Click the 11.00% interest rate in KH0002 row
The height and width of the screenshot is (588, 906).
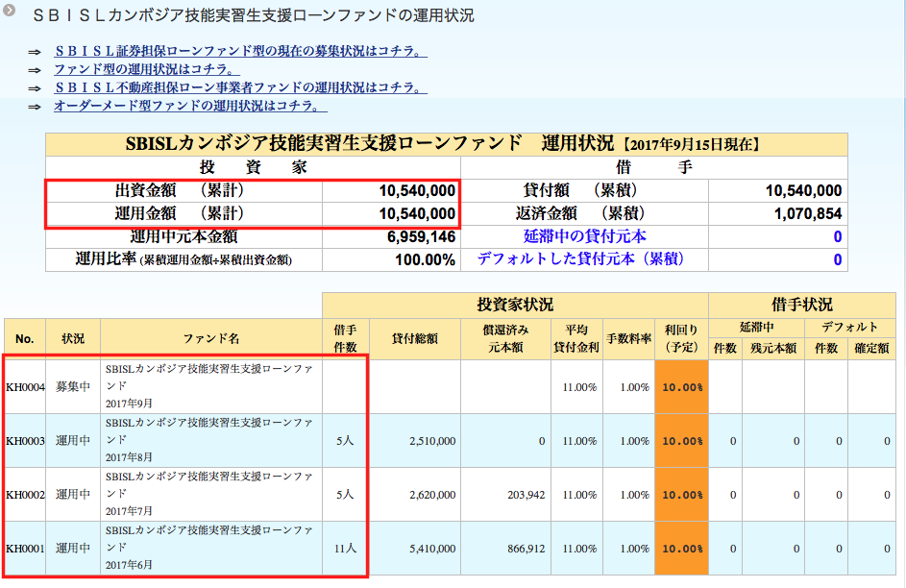click(x=579, y=495)
